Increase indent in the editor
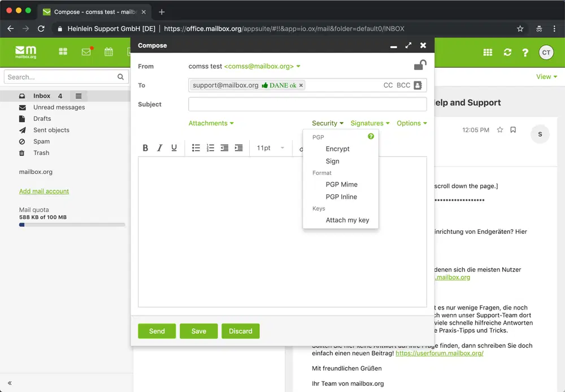Viewport: 565px width, 392px height. tap(238, 148)
